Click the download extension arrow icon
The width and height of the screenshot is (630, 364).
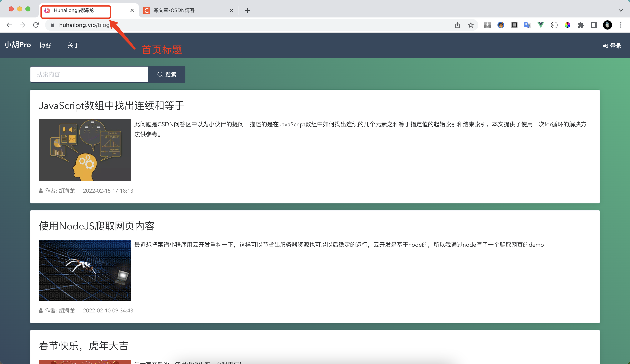[x=487, y=25]
